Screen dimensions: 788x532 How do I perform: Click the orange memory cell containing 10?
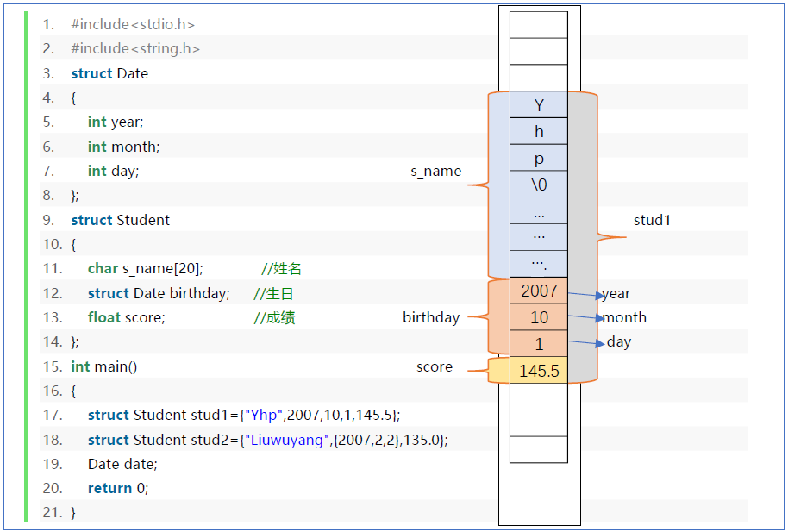pos(538,317)
